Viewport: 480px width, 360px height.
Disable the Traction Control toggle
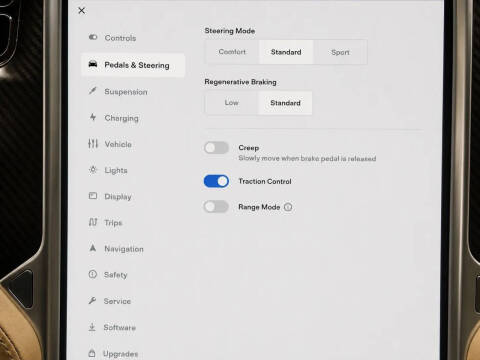click(x=216, y=181)
